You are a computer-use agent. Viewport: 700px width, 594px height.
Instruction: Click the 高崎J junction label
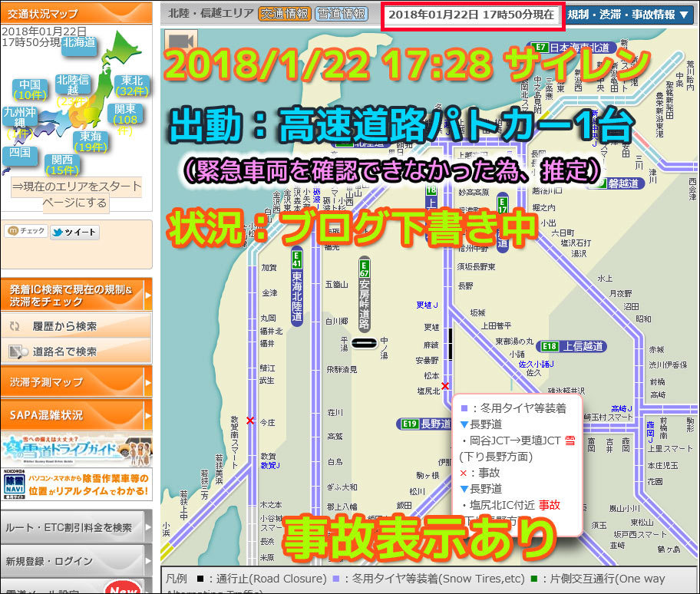click(x=622, y=408)
